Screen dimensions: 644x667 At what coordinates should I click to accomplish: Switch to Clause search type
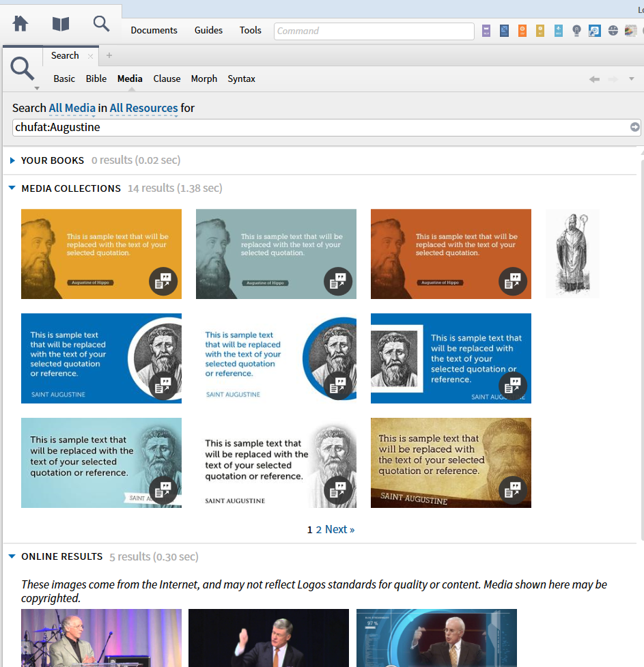(167, 79)
